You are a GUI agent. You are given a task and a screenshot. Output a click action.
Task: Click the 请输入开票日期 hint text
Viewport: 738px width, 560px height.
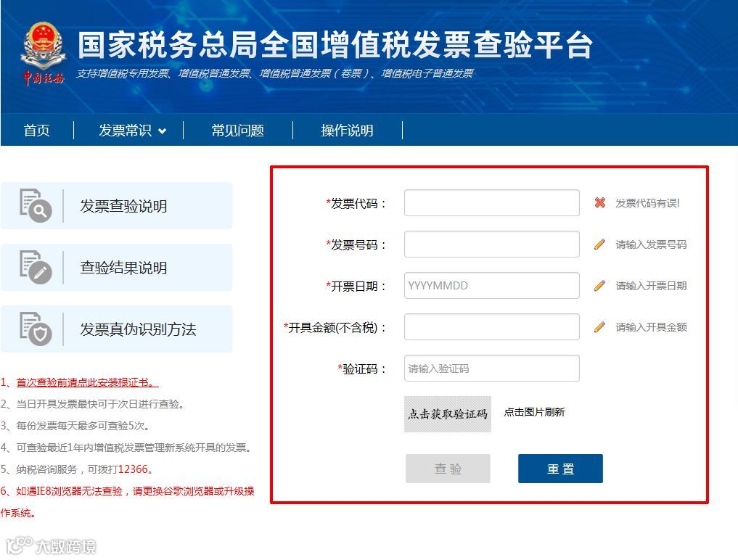tap(652, 286)
